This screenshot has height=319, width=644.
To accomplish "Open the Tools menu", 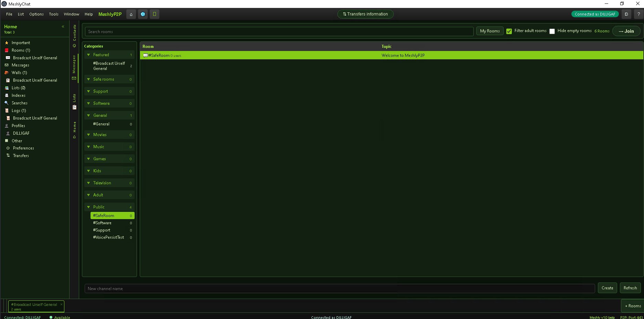I will pos(54,14).
